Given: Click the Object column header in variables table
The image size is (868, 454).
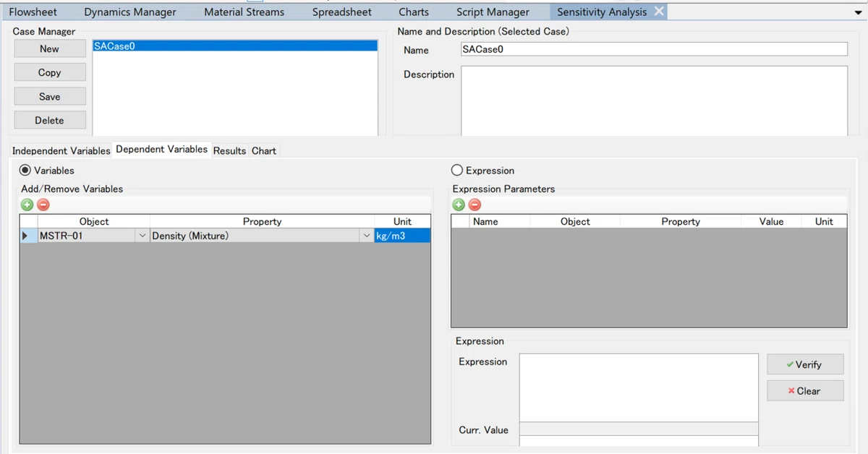Looking at the screenshot, I should [x=94, y=222].
